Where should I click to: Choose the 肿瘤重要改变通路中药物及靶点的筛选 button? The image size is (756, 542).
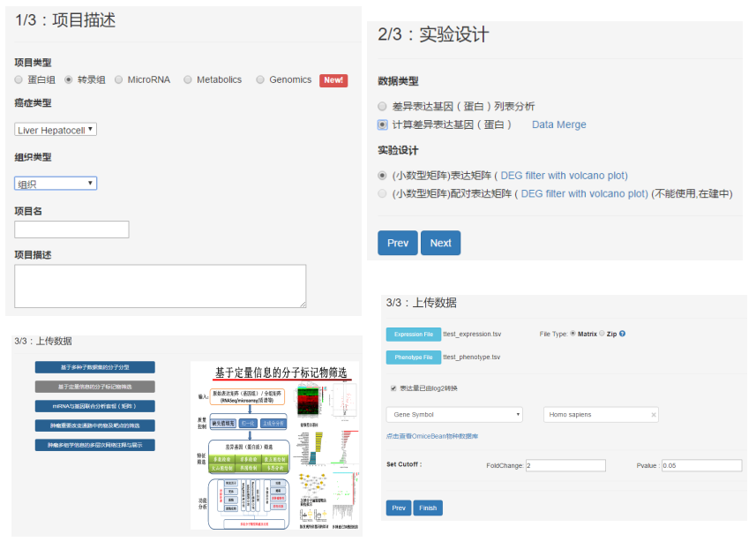95,425
